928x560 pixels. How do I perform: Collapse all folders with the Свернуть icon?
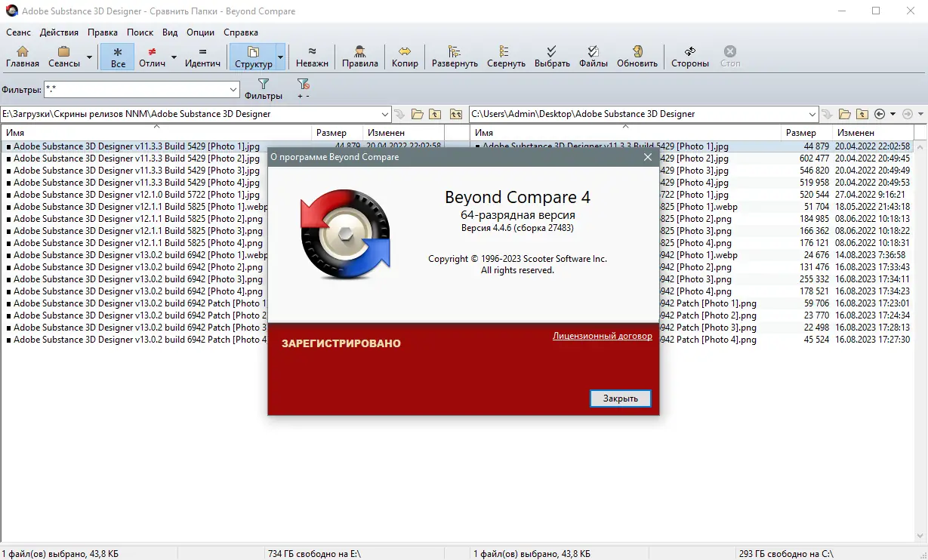coord(506,56)
